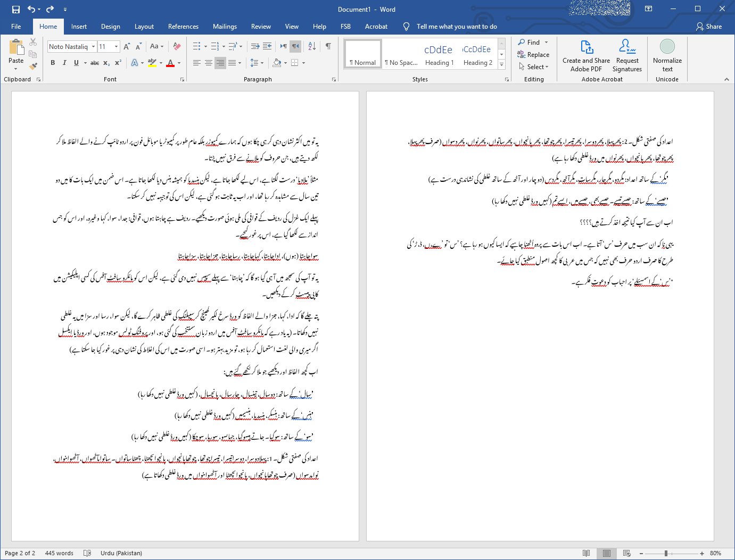Increase the paragraph indent
Viewport: 735px width, 560px height.
(x=267, y=47)
